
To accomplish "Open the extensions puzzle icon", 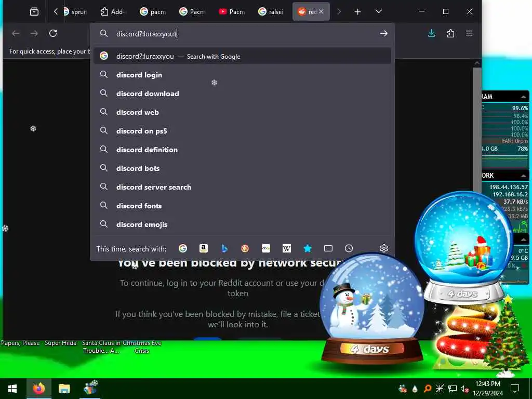I will (x=450, y=33).
